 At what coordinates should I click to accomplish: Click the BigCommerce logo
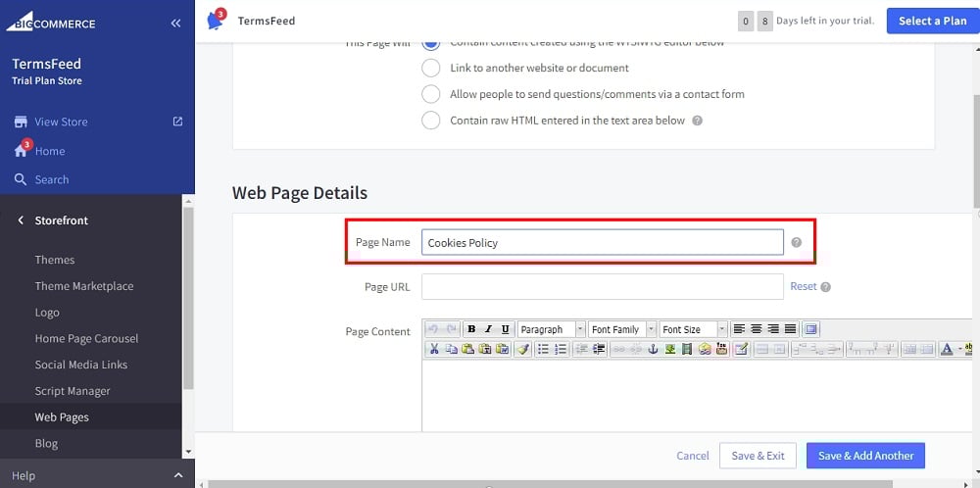[51, 22]
